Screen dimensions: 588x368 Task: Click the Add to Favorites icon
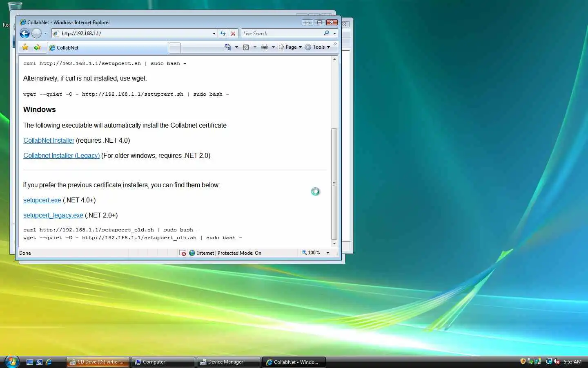(x=38, y=47)
